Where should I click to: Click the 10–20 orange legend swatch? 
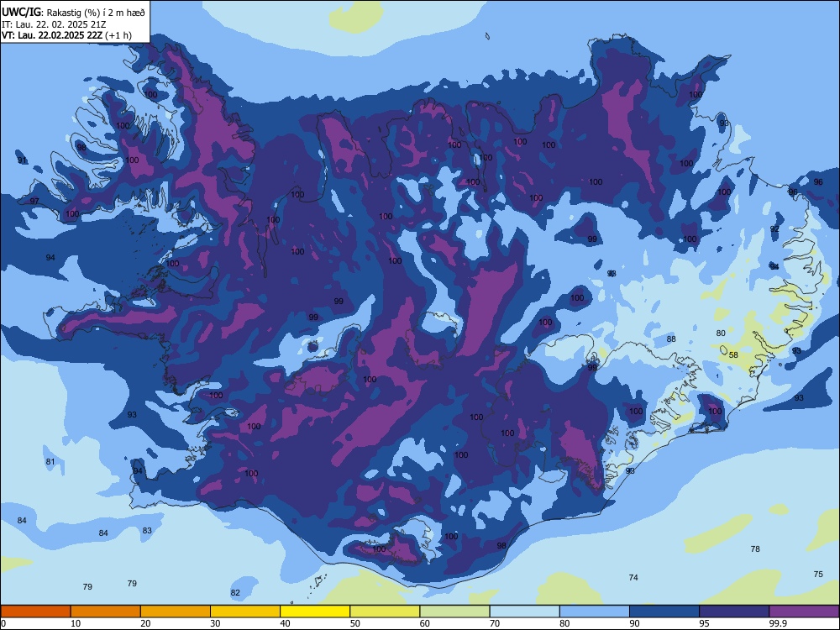(106, 612)
